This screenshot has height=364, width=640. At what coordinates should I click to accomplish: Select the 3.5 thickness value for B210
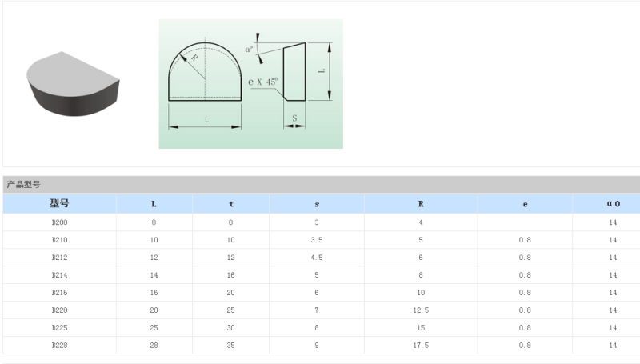click(317, 240)
